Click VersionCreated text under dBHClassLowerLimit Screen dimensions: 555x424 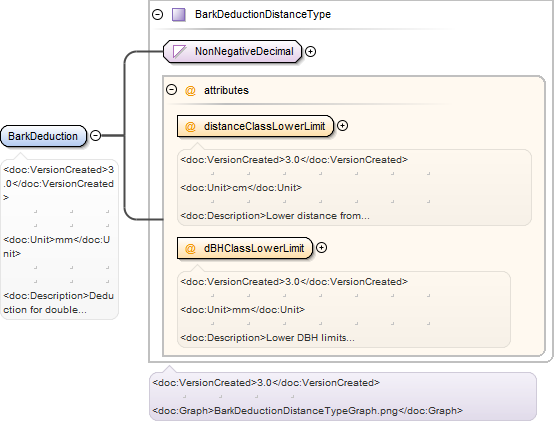(x=294, y=282)
